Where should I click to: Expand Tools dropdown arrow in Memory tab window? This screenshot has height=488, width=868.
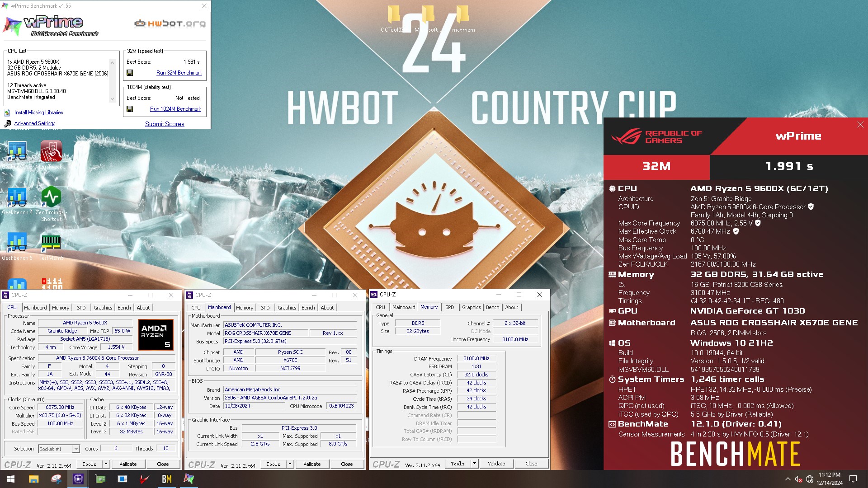coord(474,464)
